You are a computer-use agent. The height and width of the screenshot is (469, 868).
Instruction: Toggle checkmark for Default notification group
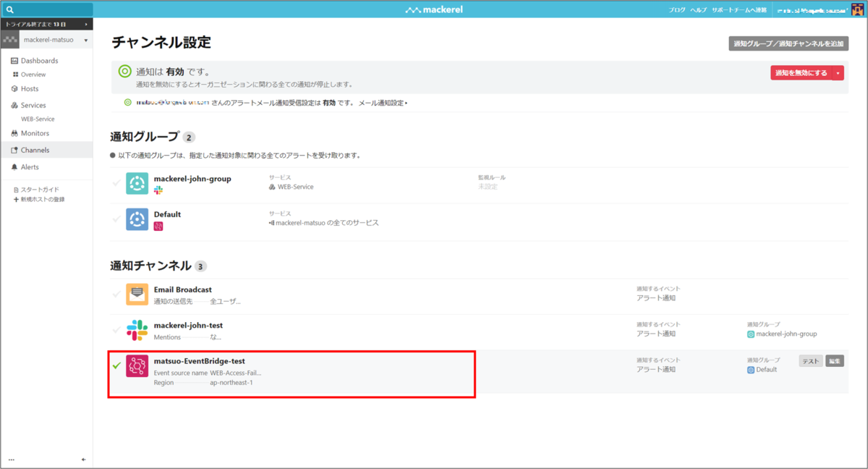click(116, 219)
